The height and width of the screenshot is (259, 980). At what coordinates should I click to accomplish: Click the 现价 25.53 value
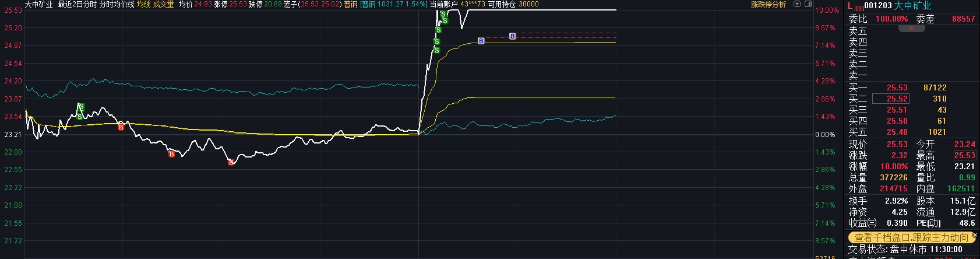(x=897, y=144)
